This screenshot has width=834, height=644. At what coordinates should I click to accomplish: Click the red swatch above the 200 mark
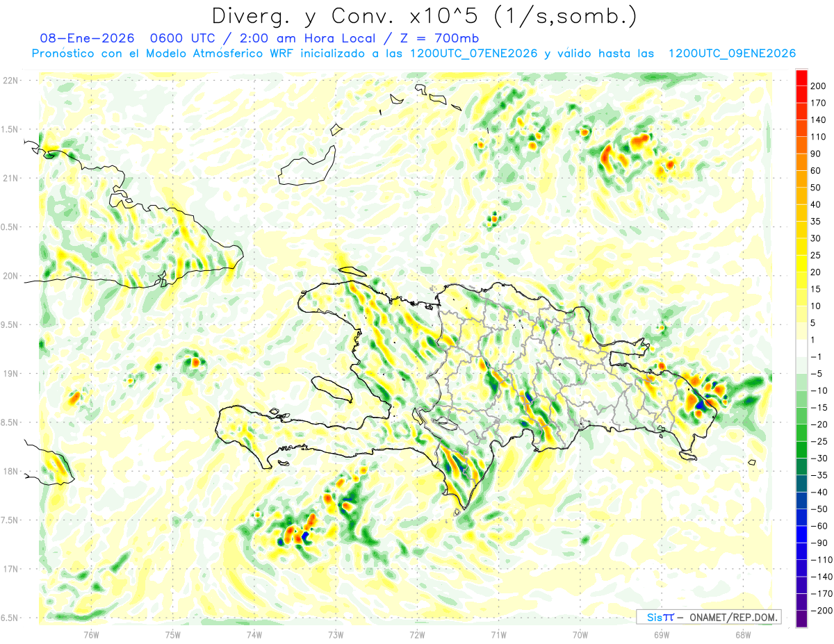[x=801, y=77]
